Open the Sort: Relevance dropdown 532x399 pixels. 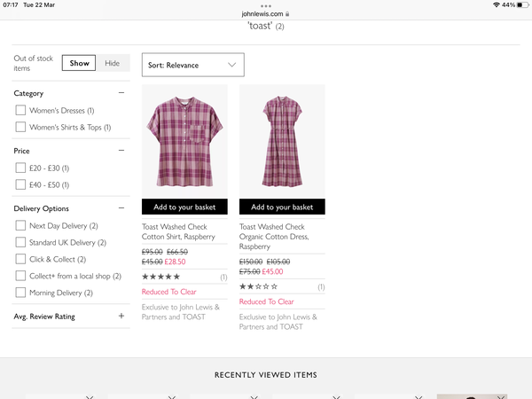[x=193, y=65]
